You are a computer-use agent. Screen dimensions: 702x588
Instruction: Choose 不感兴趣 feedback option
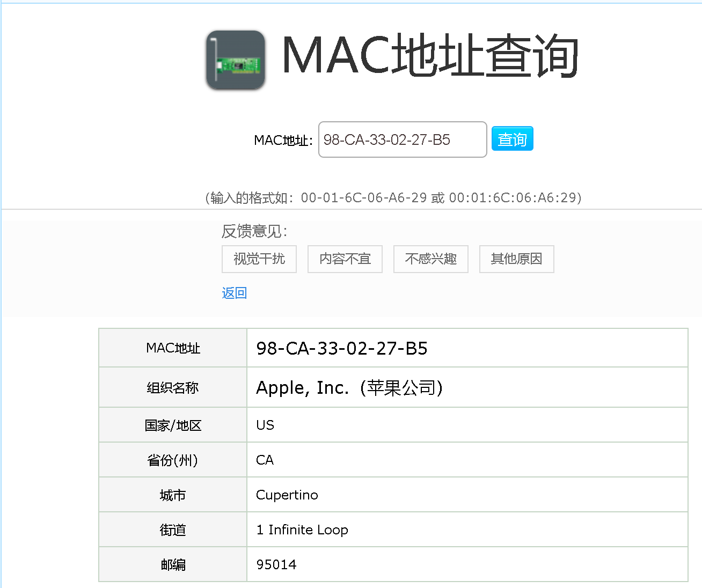[x=431, y=259]
